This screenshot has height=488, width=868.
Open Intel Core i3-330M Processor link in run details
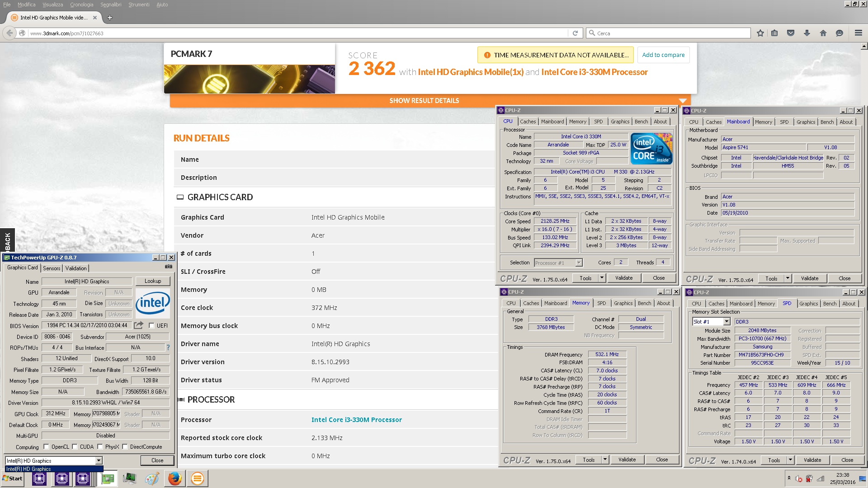(x=356, y=420)
